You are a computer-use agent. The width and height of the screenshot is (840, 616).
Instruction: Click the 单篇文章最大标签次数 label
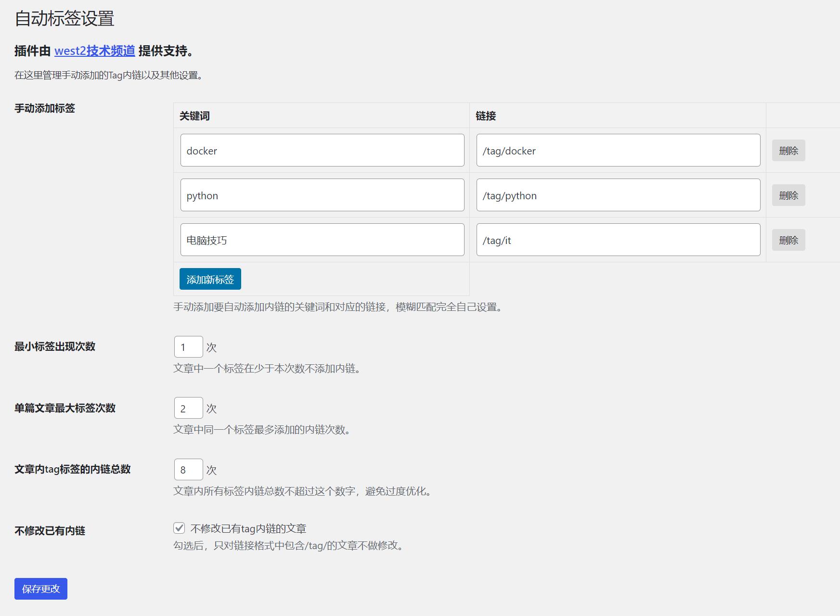pos(65,408)
